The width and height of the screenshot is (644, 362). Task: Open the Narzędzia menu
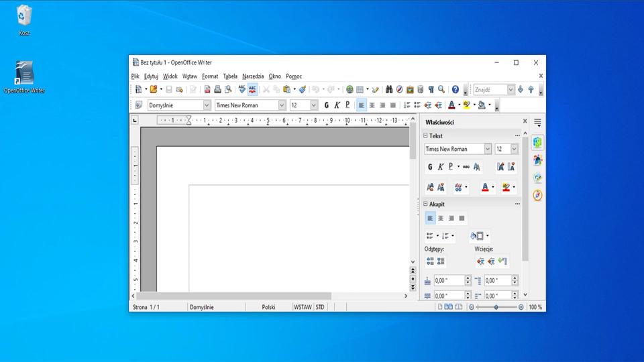tap(253, 76)
